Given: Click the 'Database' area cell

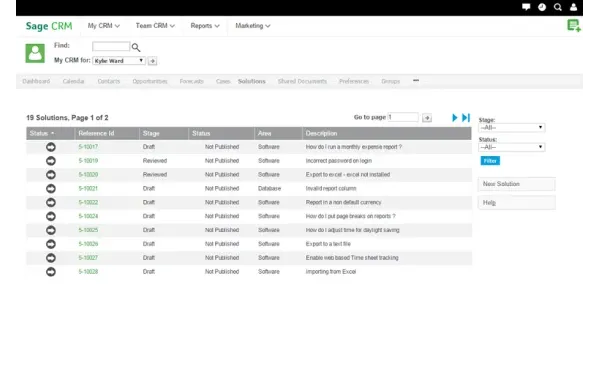Looking at the screenshot, I should click(269, 189).
